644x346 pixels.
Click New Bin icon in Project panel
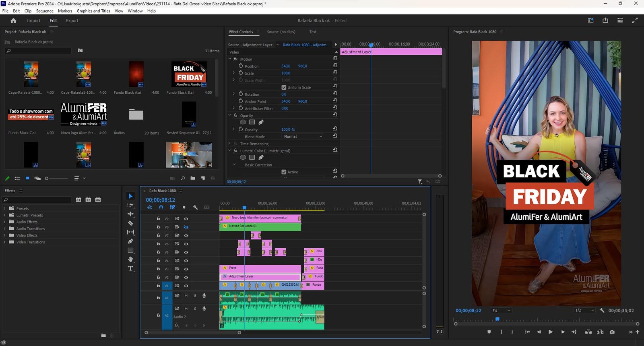pos(193,178)
